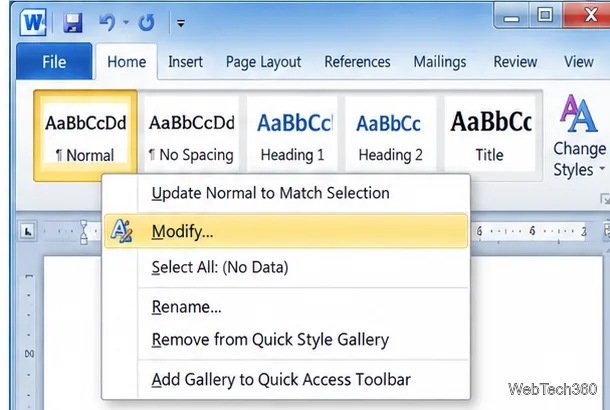Redo with the repeat arrow icon
Viewport: 610px width, 410px height.
[x=147, y=23]
